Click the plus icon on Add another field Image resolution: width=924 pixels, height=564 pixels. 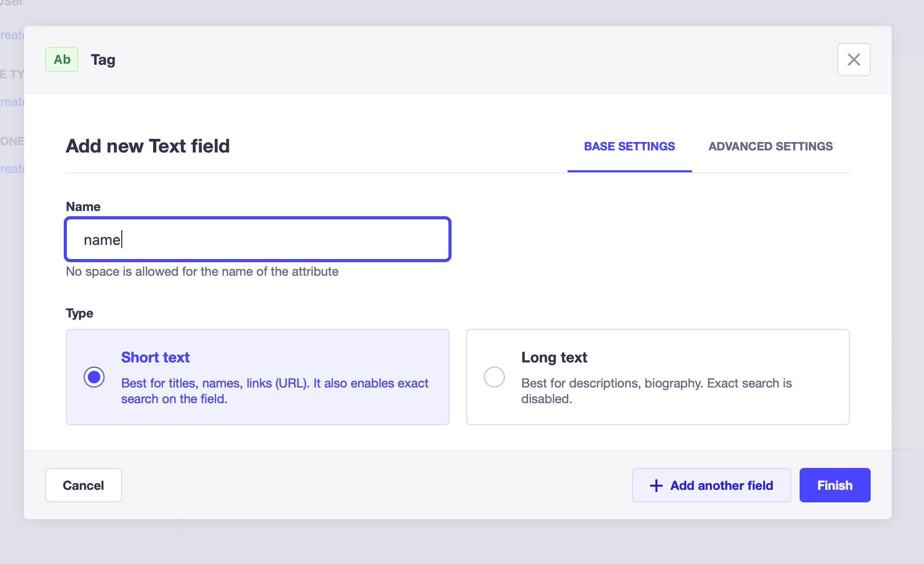(656, 486)
